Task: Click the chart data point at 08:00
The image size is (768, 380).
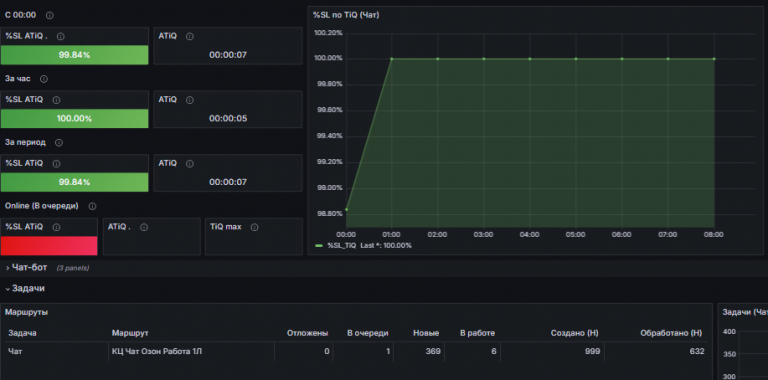Action: pos(714,59)
